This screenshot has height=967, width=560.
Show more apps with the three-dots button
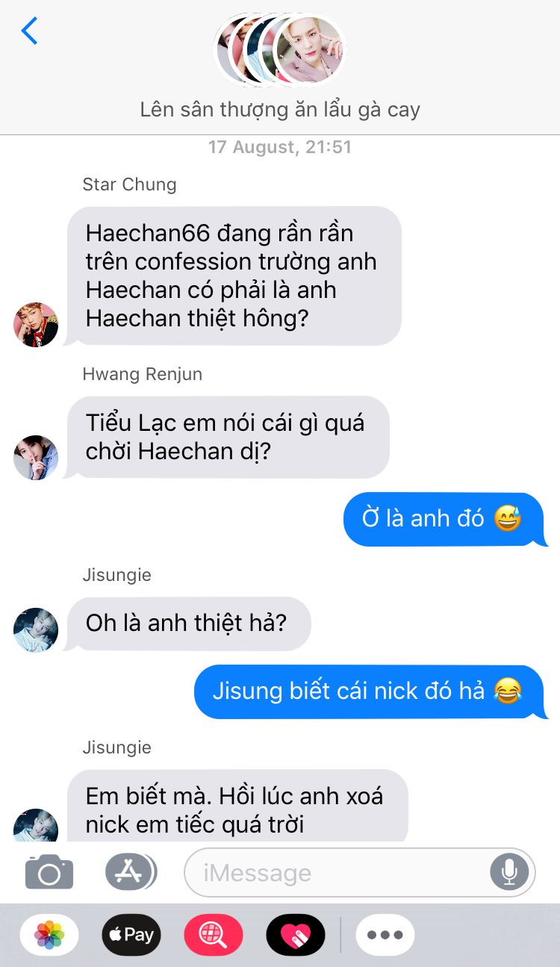(385, 935)
